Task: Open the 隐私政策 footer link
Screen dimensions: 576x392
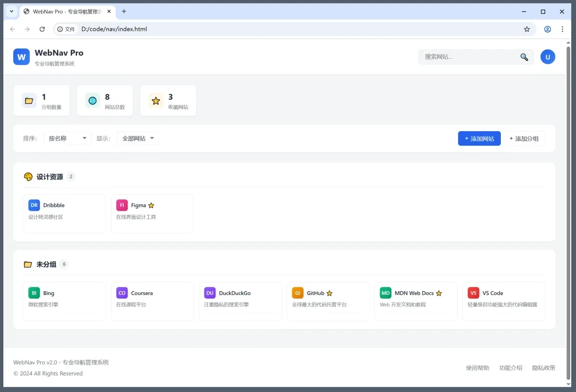Action: (543, 368)
